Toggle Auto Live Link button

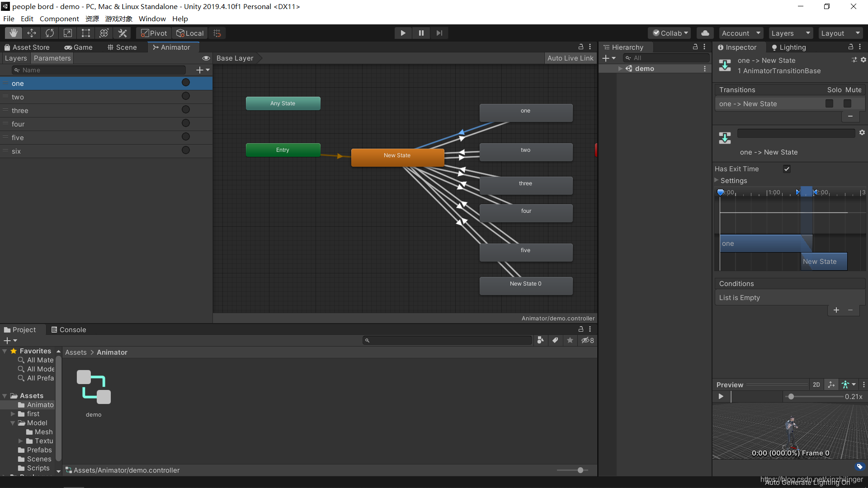point(570,58)
